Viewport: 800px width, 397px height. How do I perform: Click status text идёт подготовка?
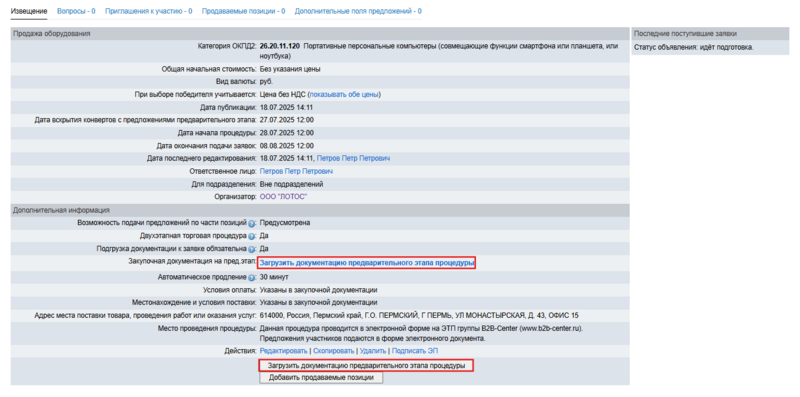(x=727, y=47)
